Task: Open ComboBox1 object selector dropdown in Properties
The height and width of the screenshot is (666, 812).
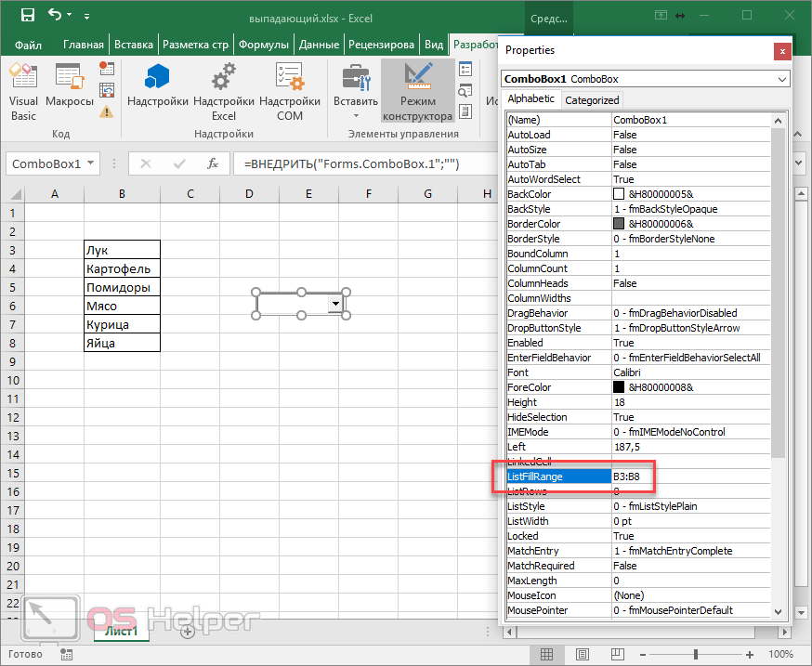Action: (x=781, y=80)
